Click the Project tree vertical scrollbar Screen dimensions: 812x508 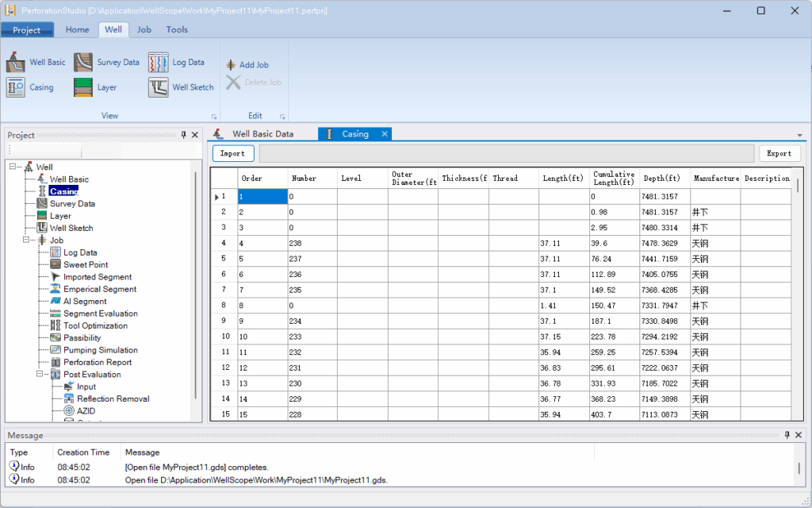click(x=196, y=286)
